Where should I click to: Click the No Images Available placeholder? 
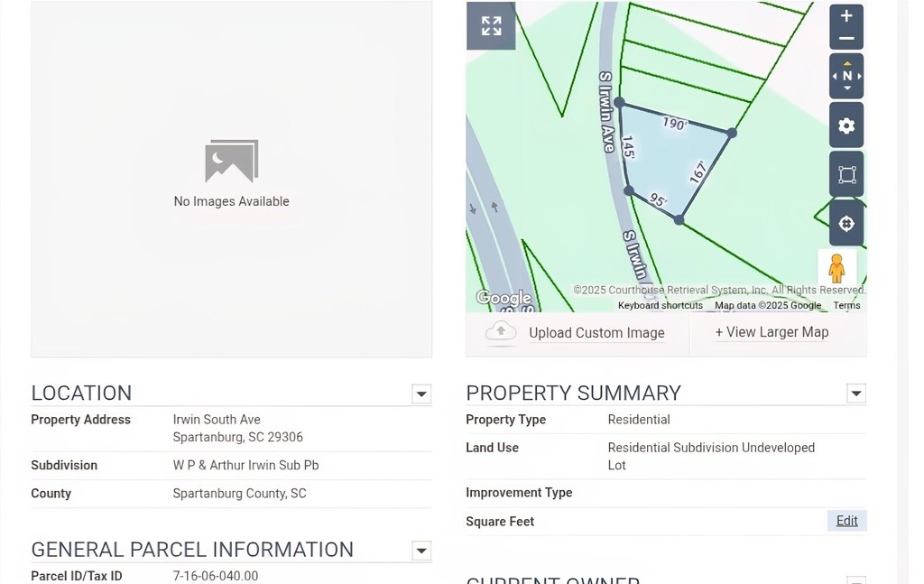[231, 171]
